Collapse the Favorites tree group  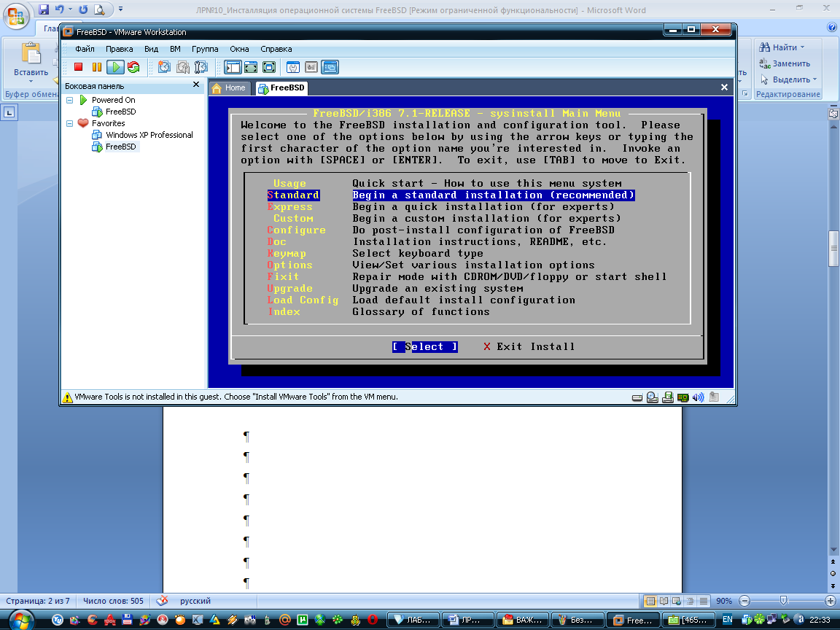[70, 123]
